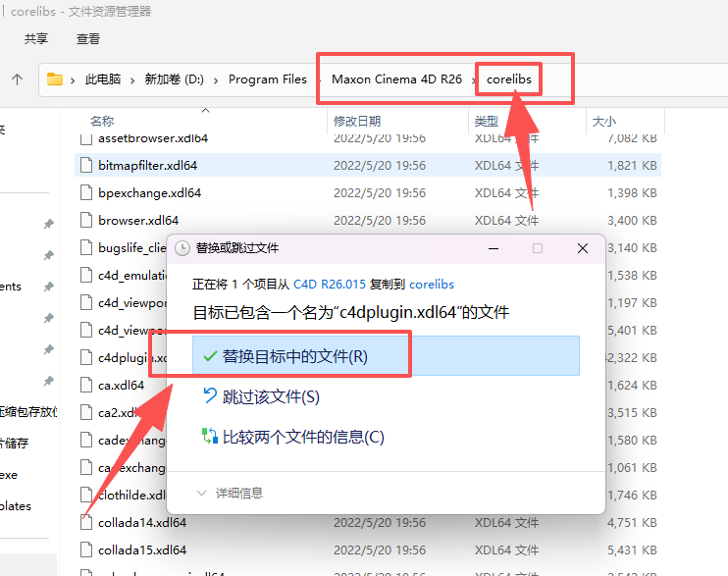Expand chevron after 新加卷 (D:) breadcrumb

point(216,80)
